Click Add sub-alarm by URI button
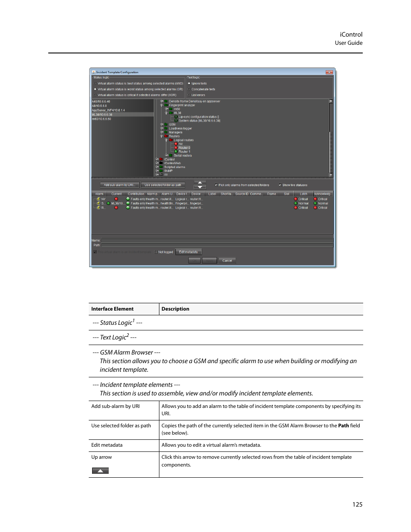Image resolution: width=411 pixels, height=532 pixels. point(120,185)
